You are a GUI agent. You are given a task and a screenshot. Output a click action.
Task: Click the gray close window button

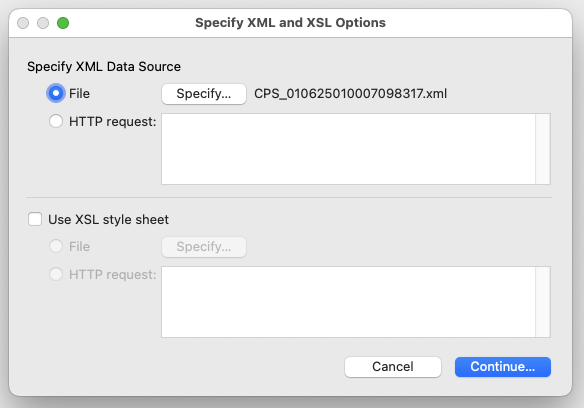(x=23, y=23)
